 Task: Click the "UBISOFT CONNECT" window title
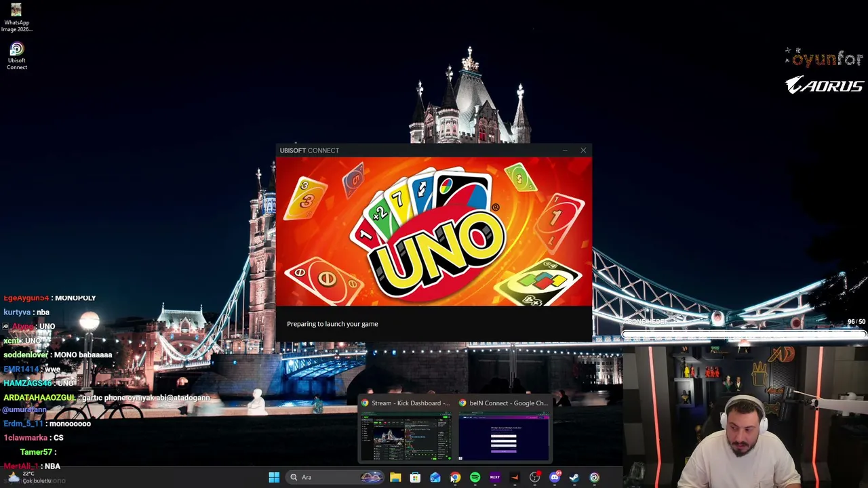tap(309, 150)
